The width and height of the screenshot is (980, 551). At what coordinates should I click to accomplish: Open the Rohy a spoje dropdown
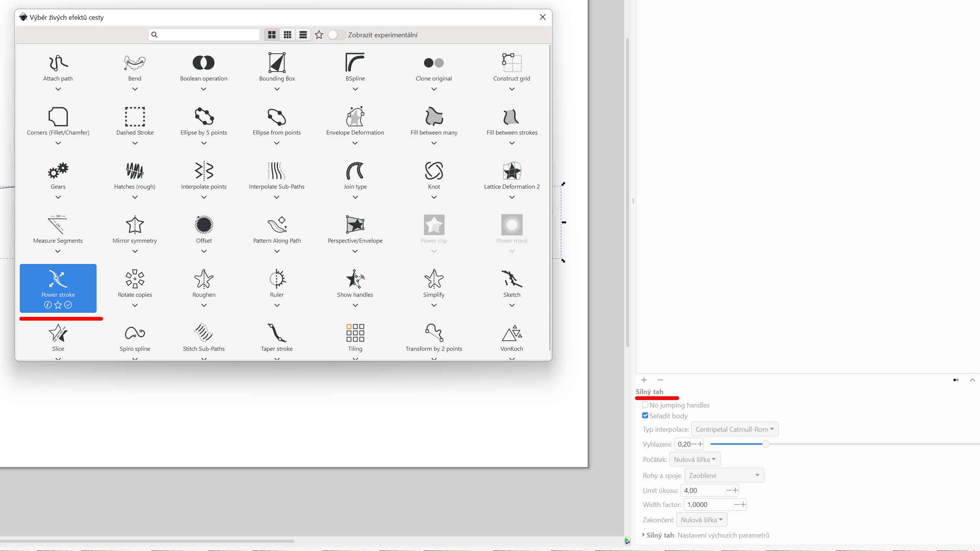click(x=723, y=476)
